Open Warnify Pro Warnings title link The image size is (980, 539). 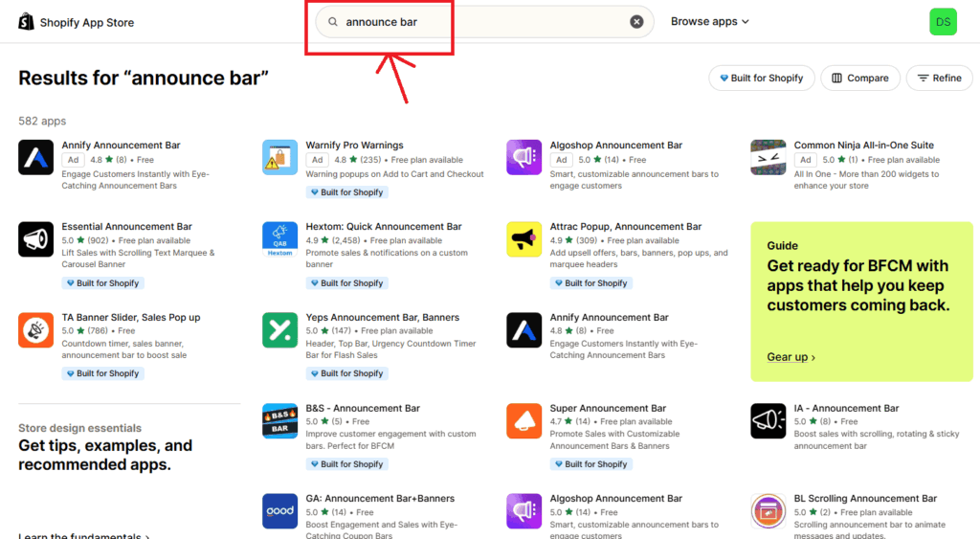tap(354, 146)
